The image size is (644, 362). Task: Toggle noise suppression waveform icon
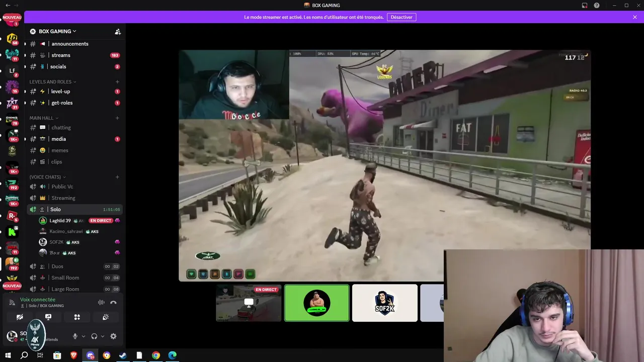(101, 303)
